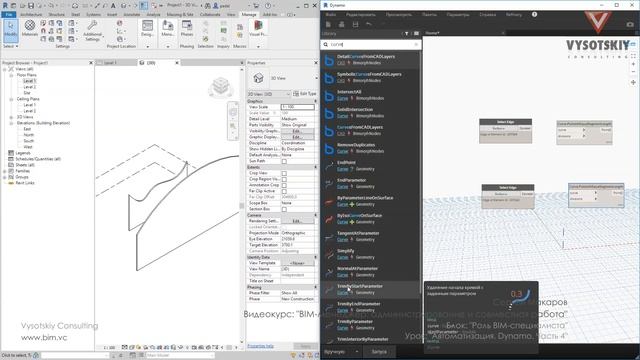The image size is (640, 360).
Task: Clear Dynamo library search text
Action: click(416, 44)
